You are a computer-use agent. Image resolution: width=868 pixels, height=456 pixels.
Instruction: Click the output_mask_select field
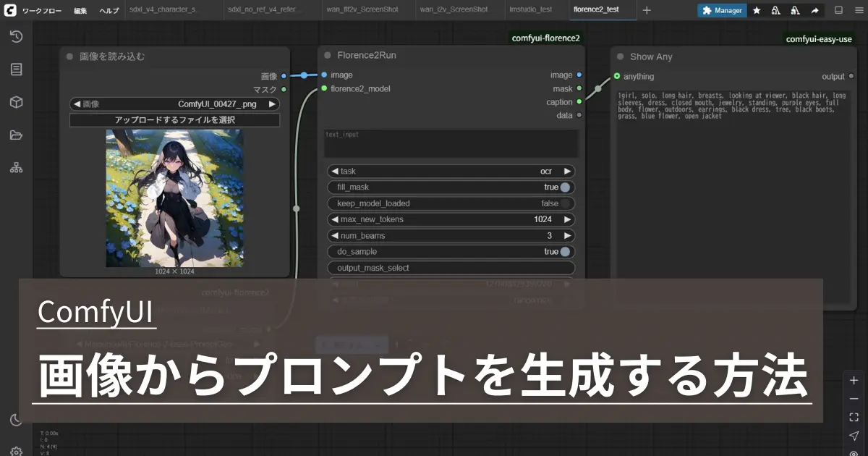451,268
